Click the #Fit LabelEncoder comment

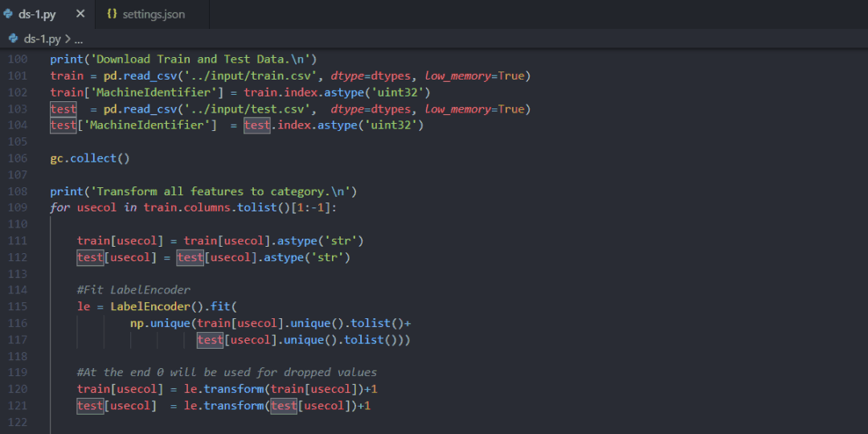coord(133,290)
